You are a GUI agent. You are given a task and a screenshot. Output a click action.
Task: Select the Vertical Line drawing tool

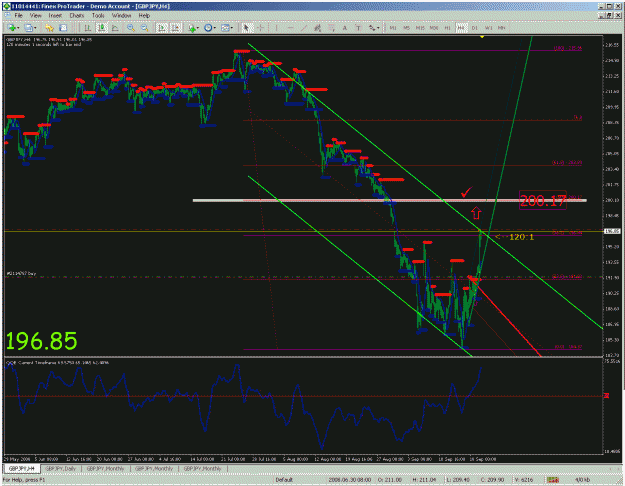(x=276, y=28)
